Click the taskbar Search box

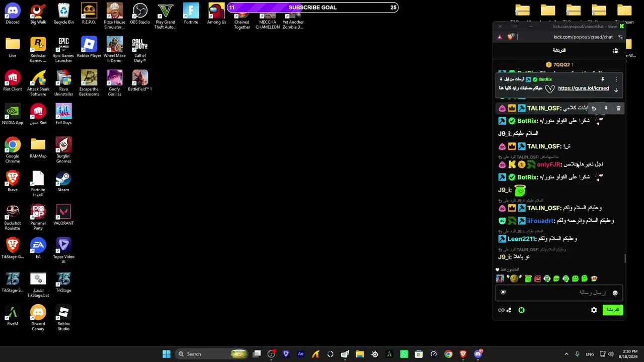(213, 354)
